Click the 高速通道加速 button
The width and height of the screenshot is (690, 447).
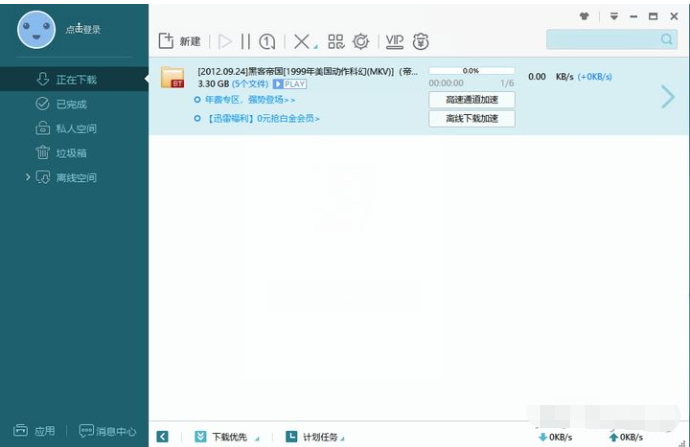tap(471, 100)
